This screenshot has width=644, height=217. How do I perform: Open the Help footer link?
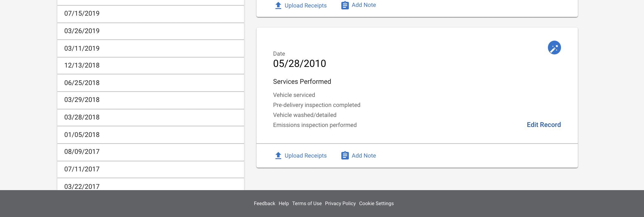[284, 203]
